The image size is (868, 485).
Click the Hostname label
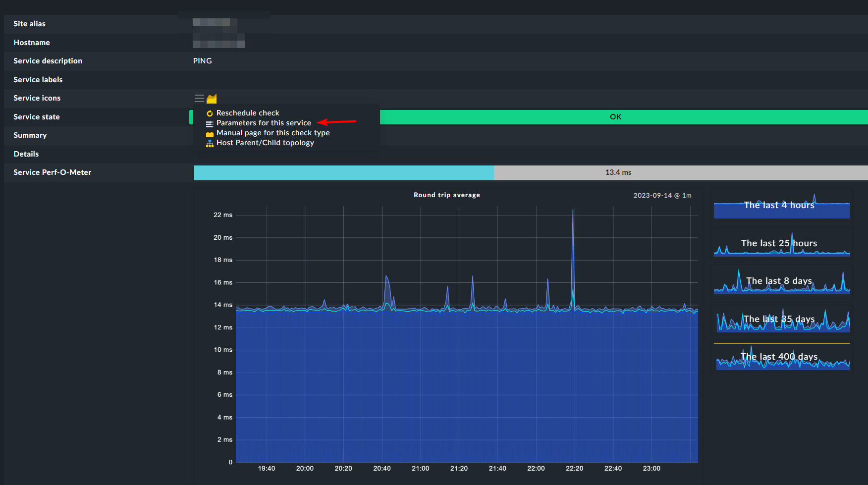click(32, 43)
